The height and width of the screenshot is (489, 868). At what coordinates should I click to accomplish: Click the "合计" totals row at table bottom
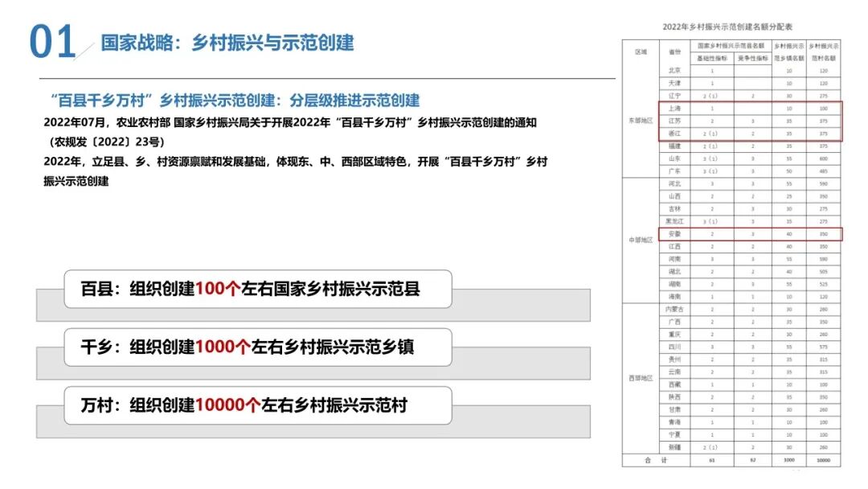point(656,461)
